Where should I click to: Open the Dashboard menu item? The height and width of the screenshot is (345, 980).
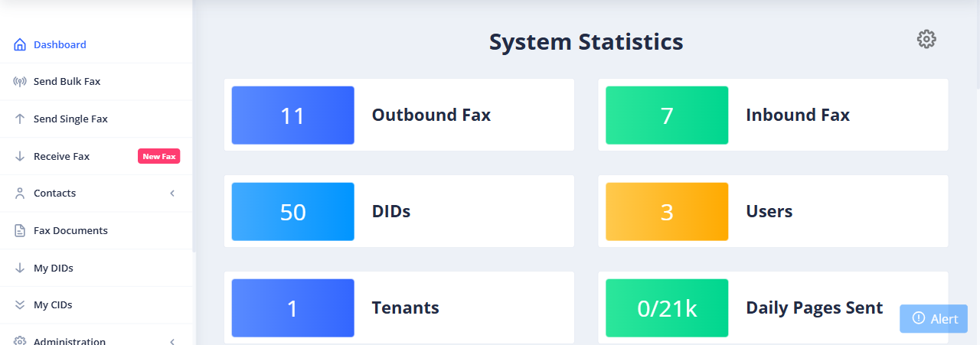pos(96,44)
